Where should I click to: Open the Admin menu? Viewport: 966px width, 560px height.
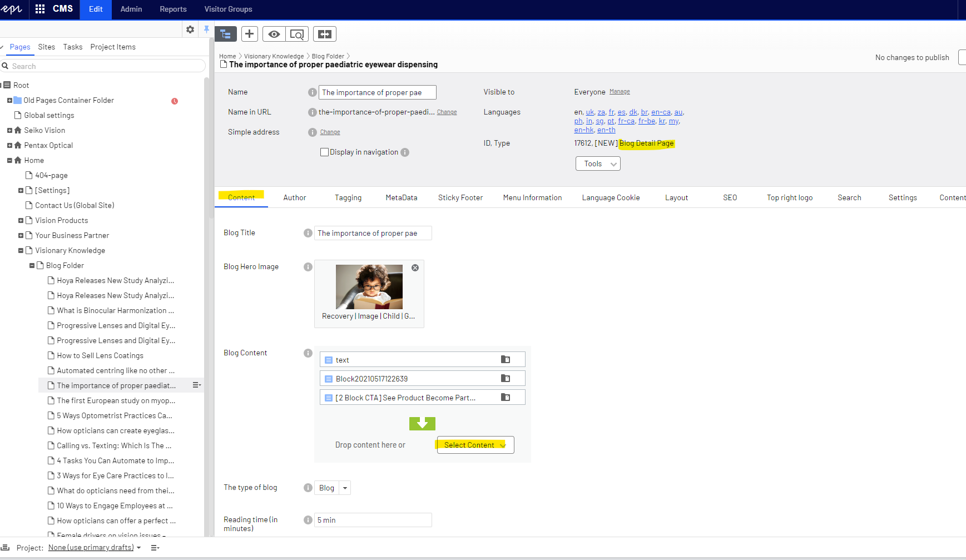(x=131, y=9)
